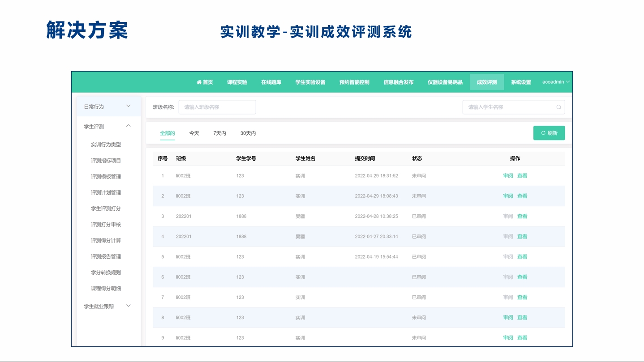Go to 首页 with the home icon
644x362 pixels.
[x=205, y=82]
